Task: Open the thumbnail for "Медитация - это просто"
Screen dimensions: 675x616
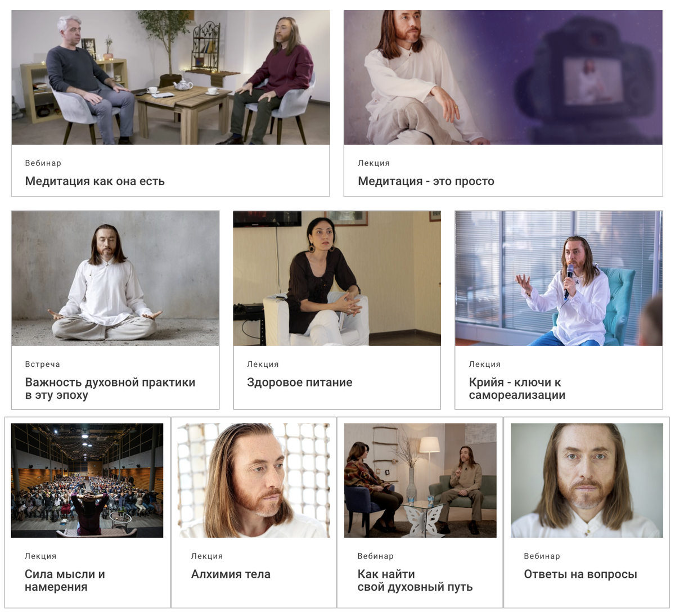Action: (x=503, y=78)
